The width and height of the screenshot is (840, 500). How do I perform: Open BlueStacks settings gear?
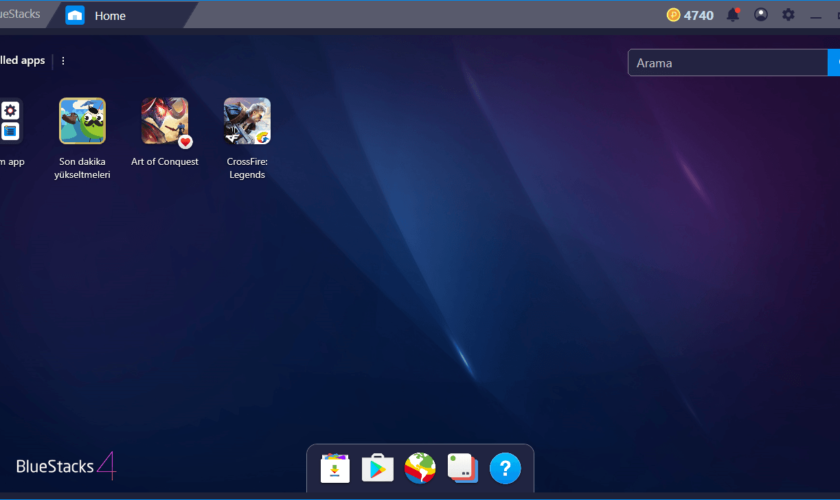788,15
